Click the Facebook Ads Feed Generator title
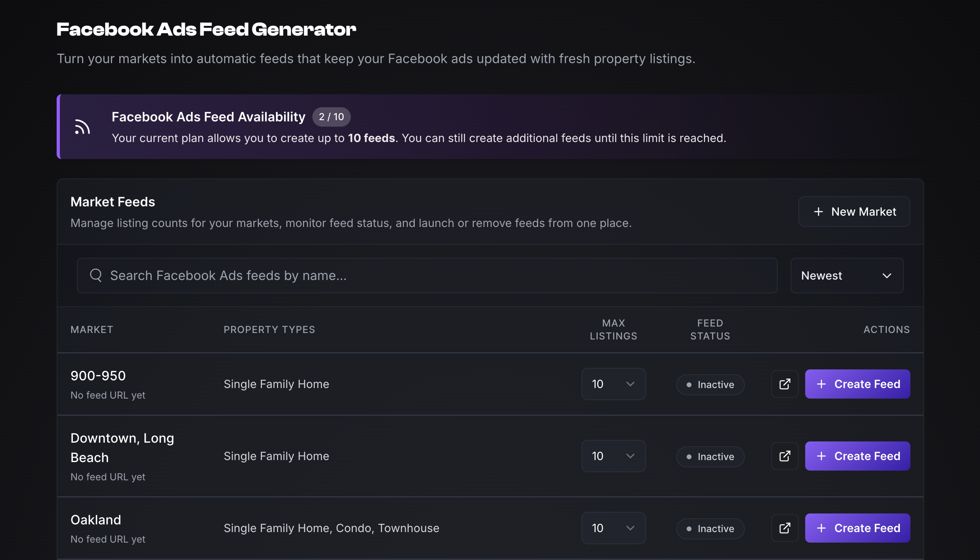 206,30
